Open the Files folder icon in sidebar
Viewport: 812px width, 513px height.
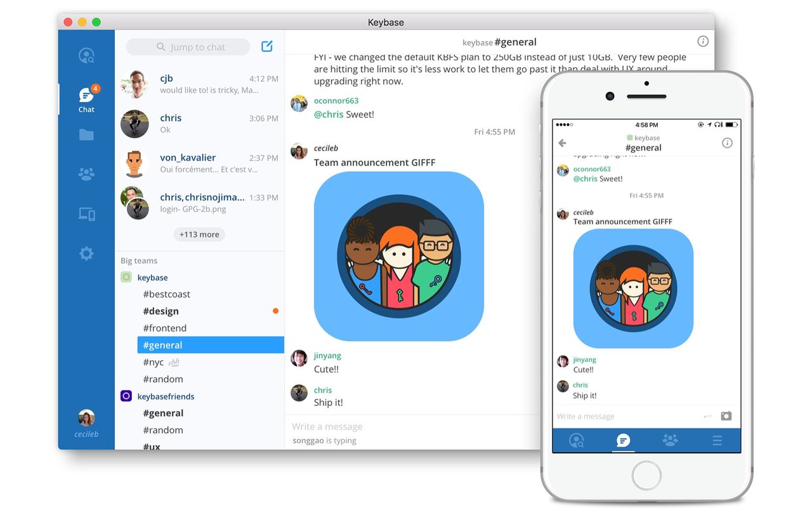86,134
